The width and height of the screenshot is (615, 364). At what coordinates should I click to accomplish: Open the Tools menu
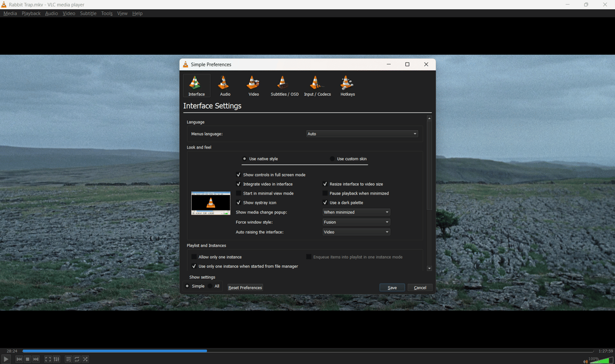point(107,13)
